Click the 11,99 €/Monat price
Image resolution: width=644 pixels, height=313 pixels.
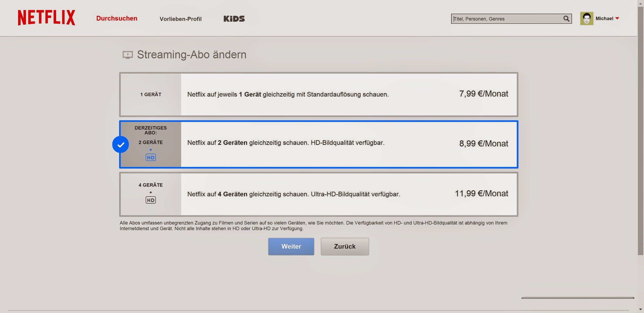(x=481, y=194)
